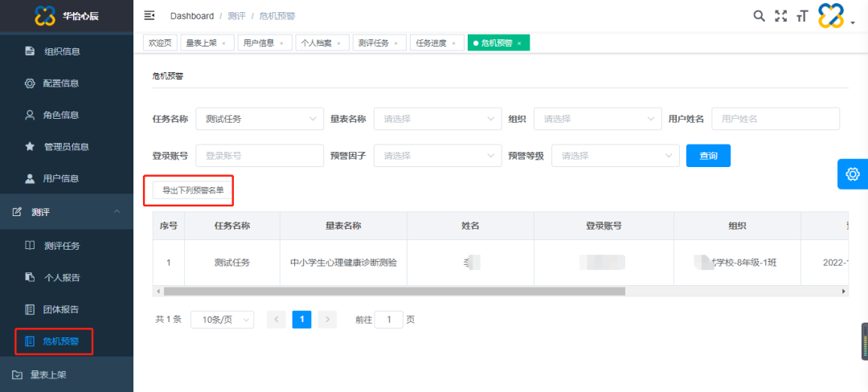Click the 华怡心辰 logo in sidebar header

click(45, 15)
